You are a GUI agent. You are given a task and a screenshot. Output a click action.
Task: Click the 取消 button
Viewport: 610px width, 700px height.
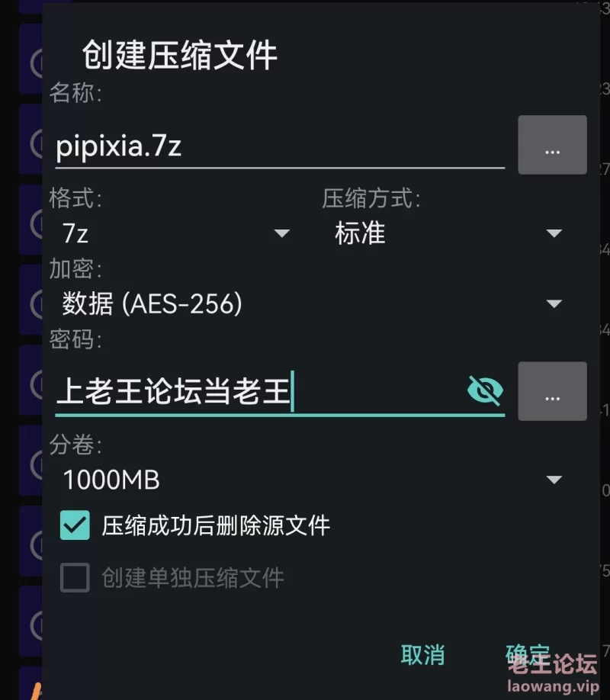(x=422, y=655)
